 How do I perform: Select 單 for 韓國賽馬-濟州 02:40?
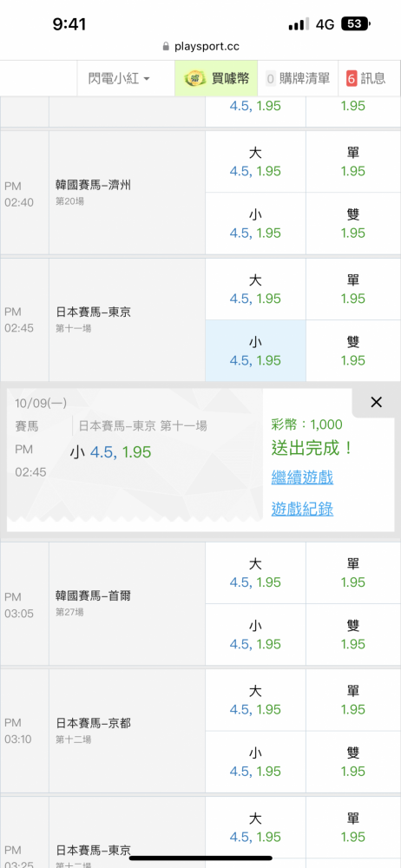coord(353,161)
